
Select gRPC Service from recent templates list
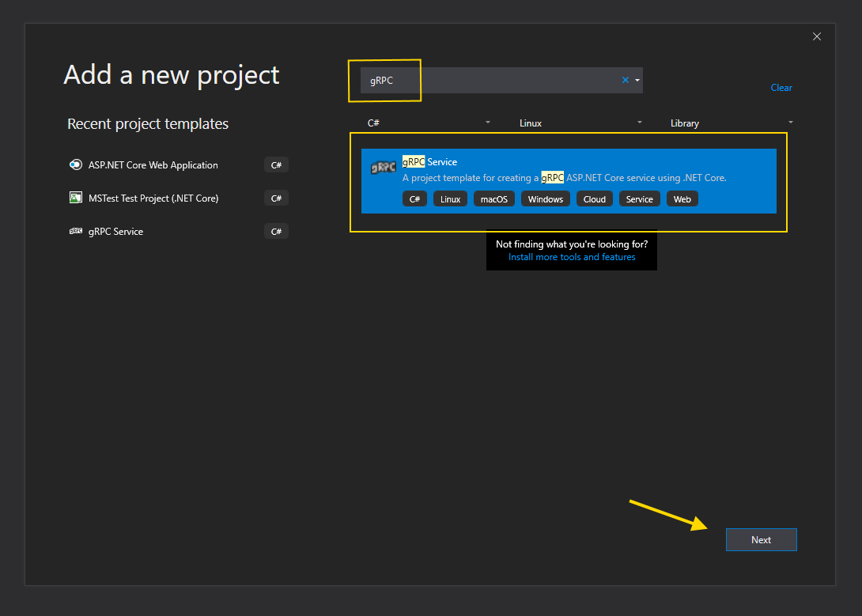pos(115,232)
